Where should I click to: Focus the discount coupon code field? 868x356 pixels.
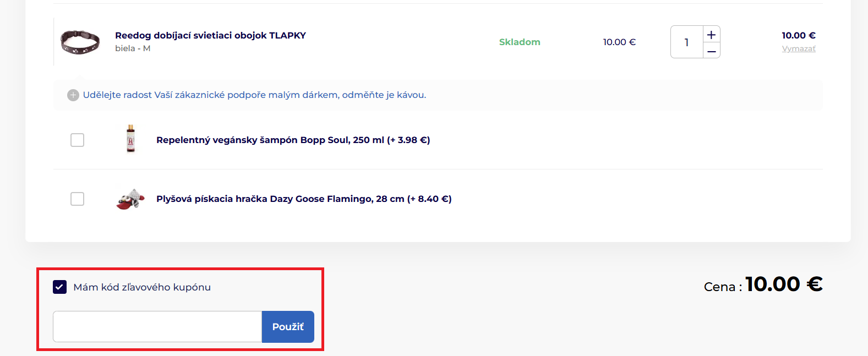click(x=157, y=327)
